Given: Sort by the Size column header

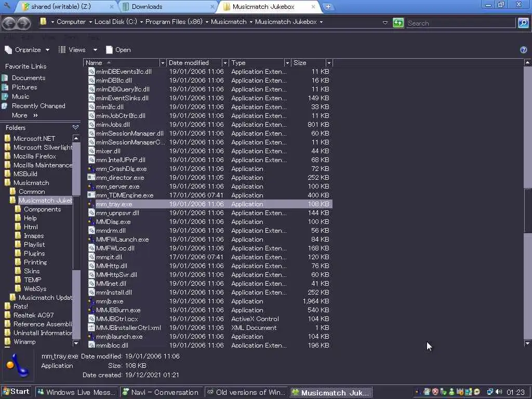Looking at the screenshot, I should 308,63.
